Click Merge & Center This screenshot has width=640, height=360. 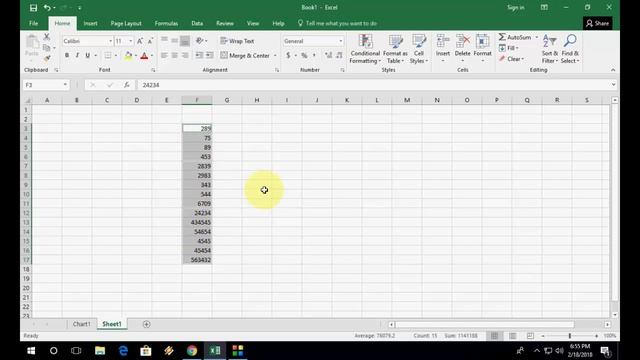245,56
